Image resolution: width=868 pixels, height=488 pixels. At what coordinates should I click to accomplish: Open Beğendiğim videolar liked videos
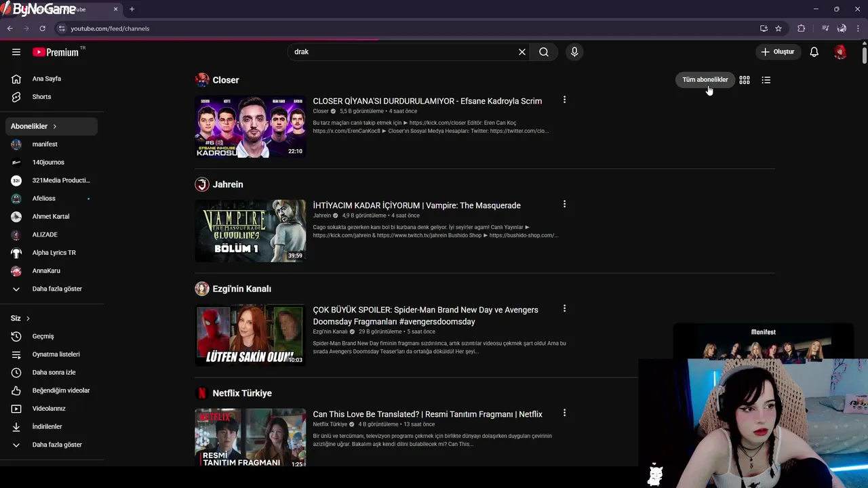52,390
